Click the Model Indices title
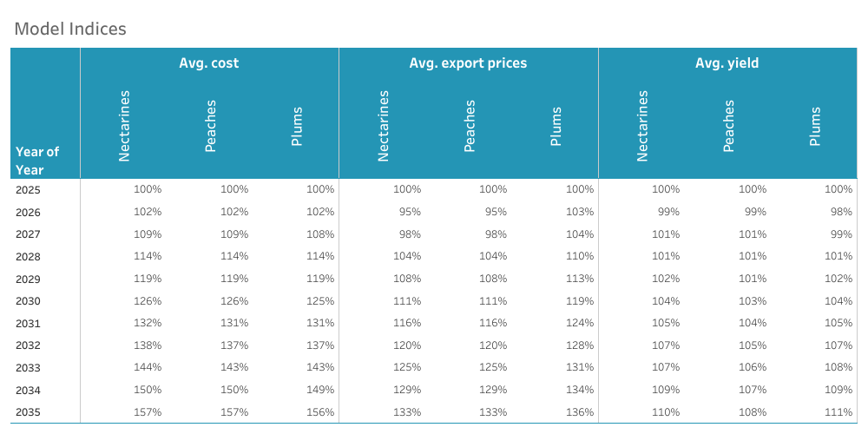Screen dimensions: 868x434 (x=70, y=29)
